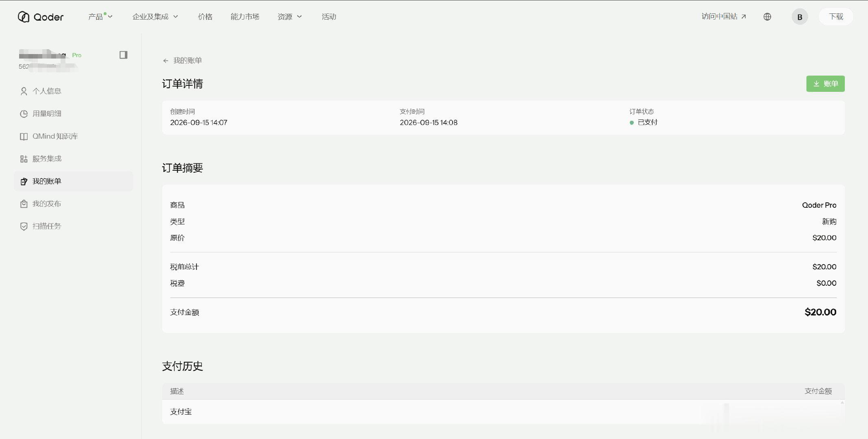
Task: Click the external link arrow beside 访问中国站
Action: pyautogui.click(x=744, y=17)
